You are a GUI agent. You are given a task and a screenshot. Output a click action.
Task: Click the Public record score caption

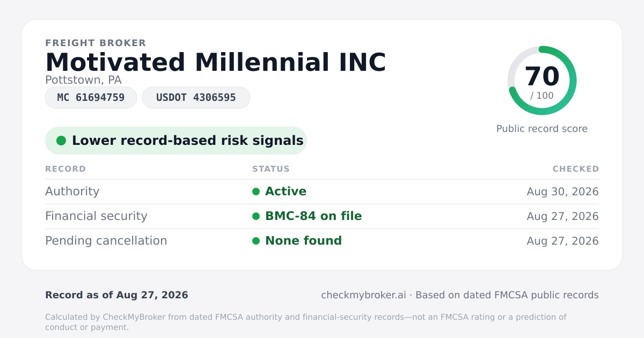click(542, 129)
